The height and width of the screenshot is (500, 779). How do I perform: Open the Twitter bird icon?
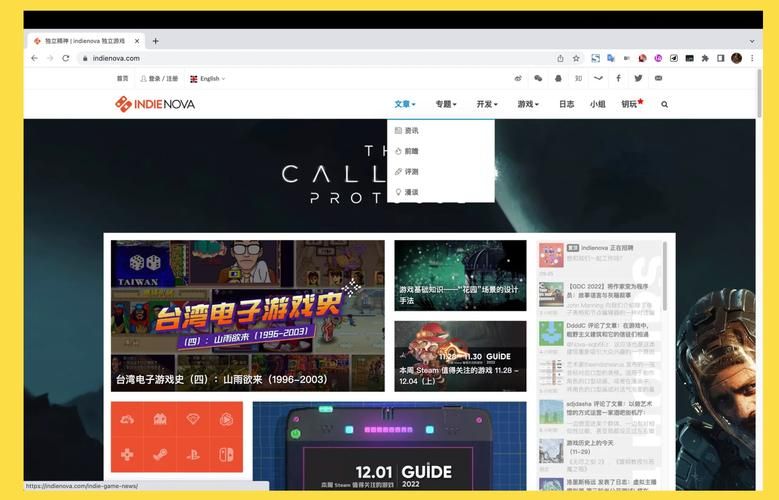pyautogui.click(x=638, y=79)
